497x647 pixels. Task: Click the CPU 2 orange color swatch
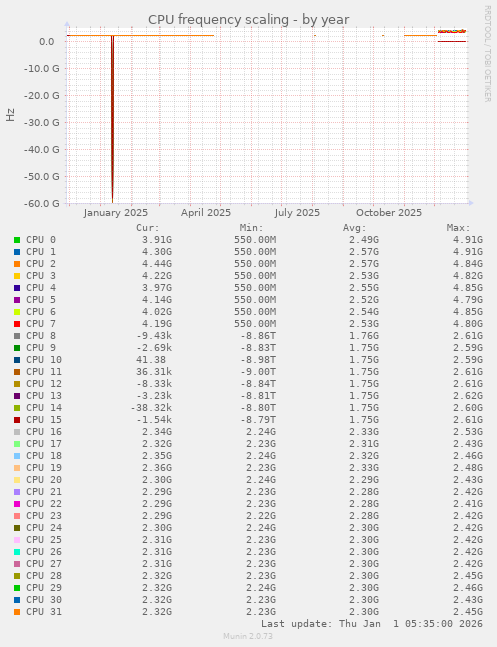tap(17, 264)
